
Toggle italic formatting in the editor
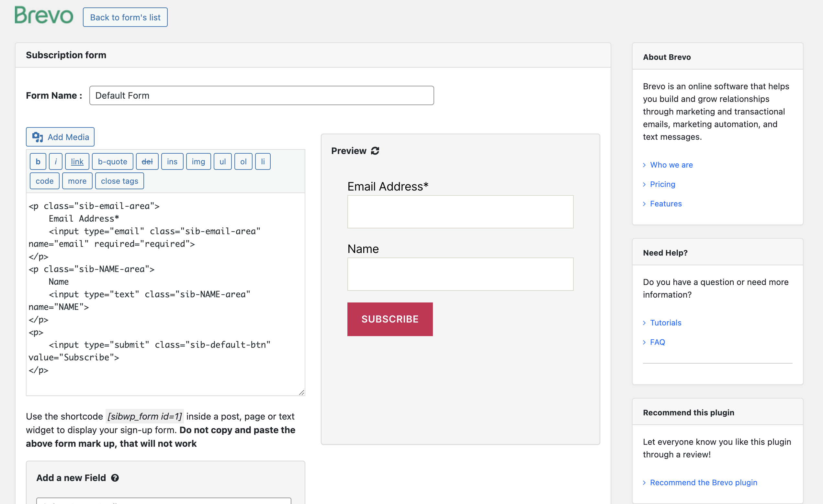(55, 161)
